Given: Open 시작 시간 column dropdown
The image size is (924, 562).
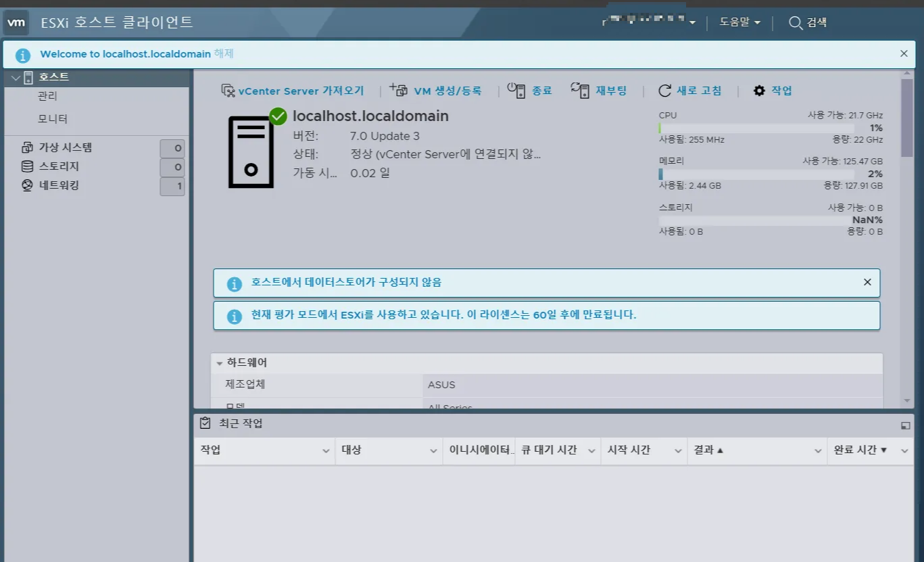Looking at the screenshot, I should (x=678, y=451).
